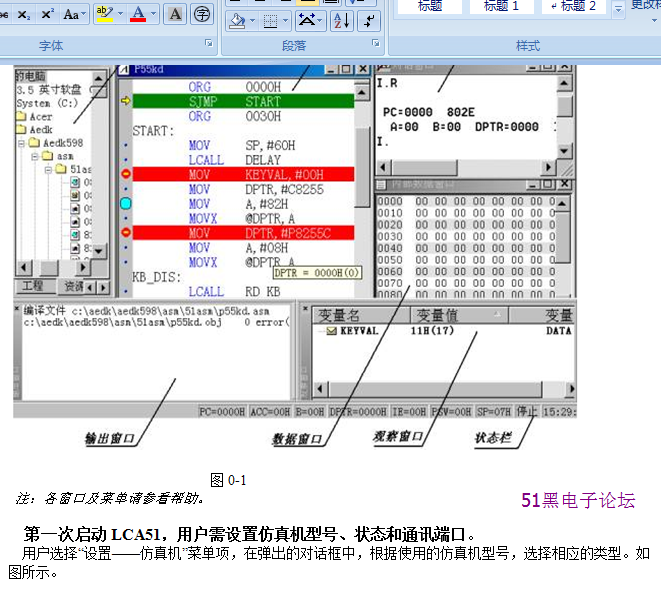
Task: Select the 标题 2 style
Action: click(x=575, y=6)
